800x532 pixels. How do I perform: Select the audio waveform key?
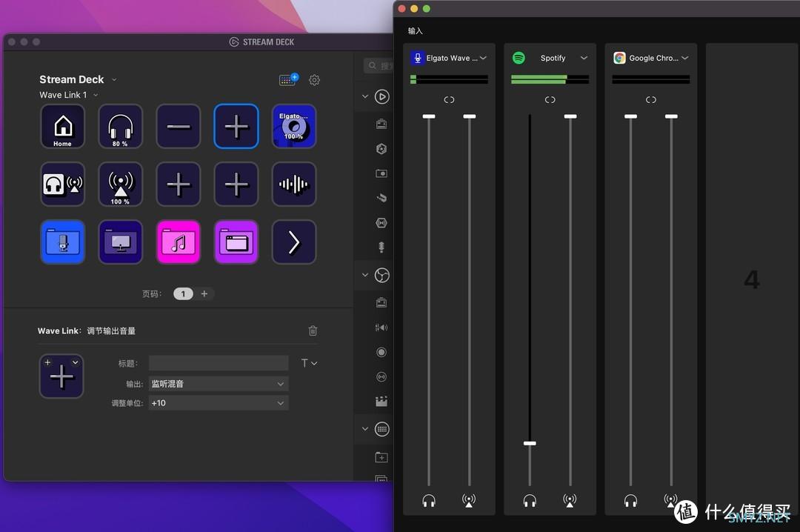[294, 184]
